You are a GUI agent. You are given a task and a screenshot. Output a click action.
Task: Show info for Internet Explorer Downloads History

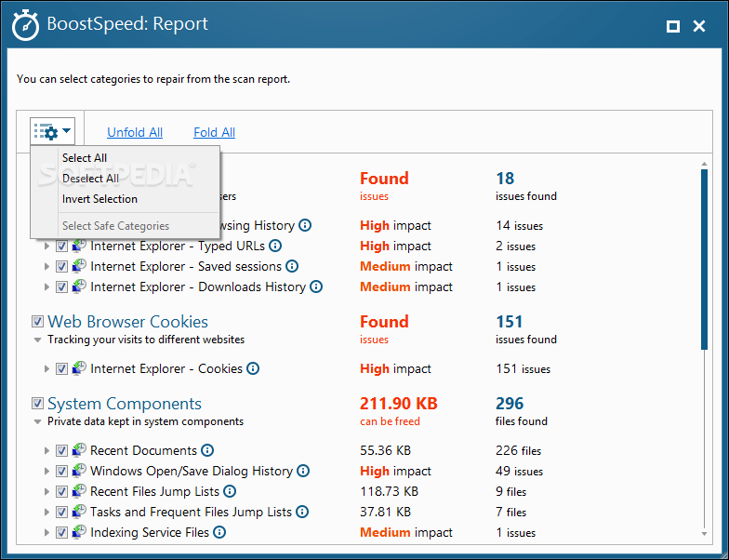coord(316,287)
